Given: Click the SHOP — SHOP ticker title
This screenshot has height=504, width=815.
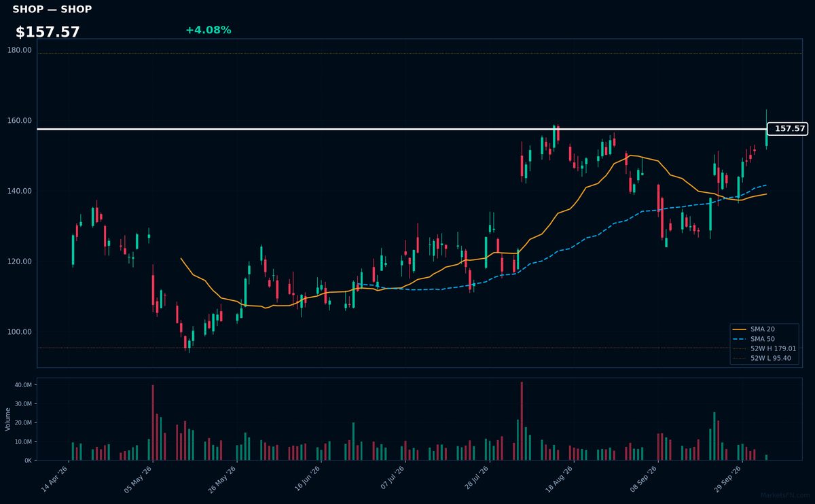Looking at the screenshot, I should point(52,10).
